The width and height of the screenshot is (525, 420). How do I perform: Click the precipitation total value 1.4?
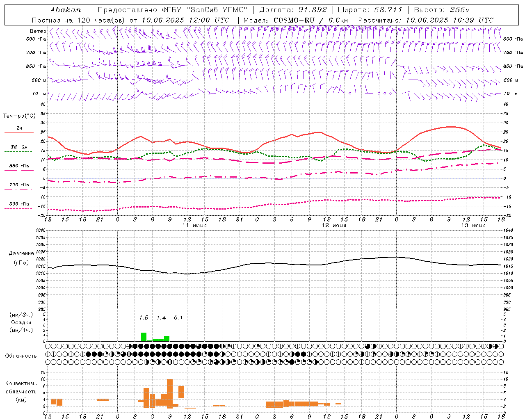pos(161,318)
